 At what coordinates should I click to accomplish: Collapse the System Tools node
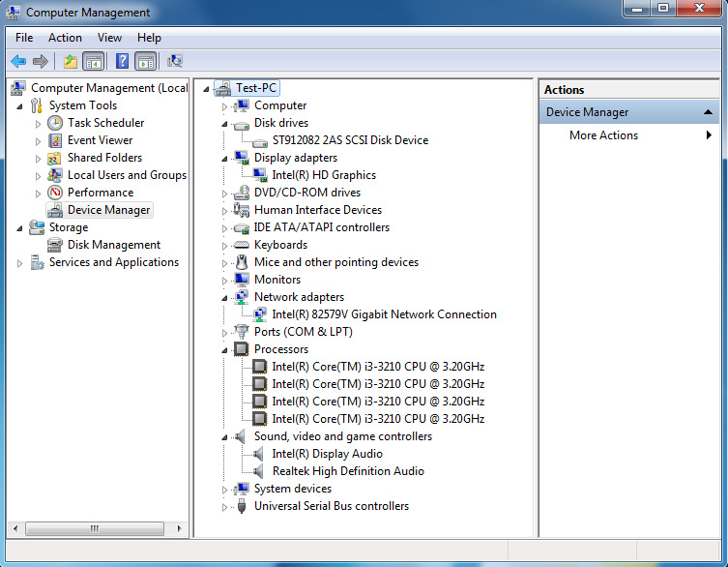coord(19,106)
